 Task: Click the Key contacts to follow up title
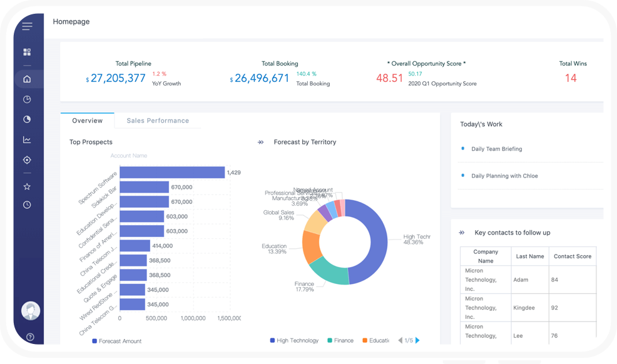(x=512, y=233)
